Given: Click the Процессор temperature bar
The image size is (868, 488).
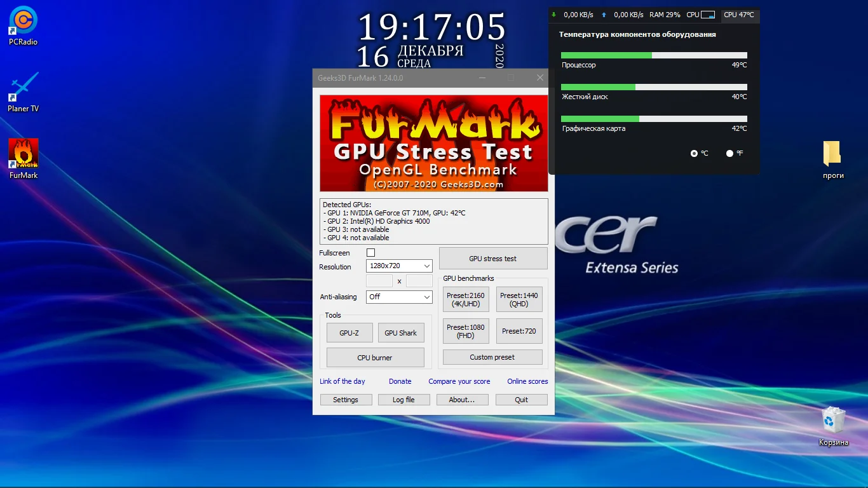Looking at the screenshot, I should (x=654, y=55).
